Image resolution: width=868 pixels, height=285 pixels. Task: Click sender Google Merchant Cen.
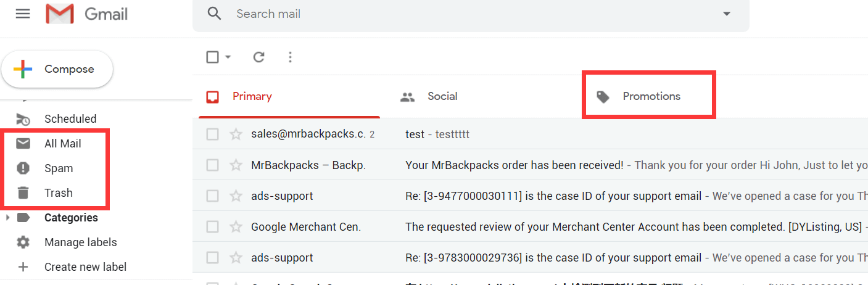click(306, 226)
